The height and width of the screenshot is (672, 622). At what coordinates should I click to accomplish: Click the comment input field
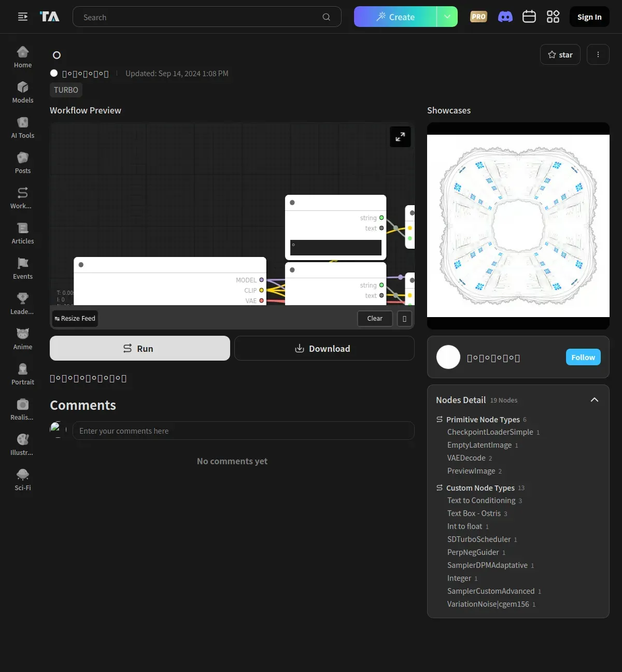tap(244, 431)
